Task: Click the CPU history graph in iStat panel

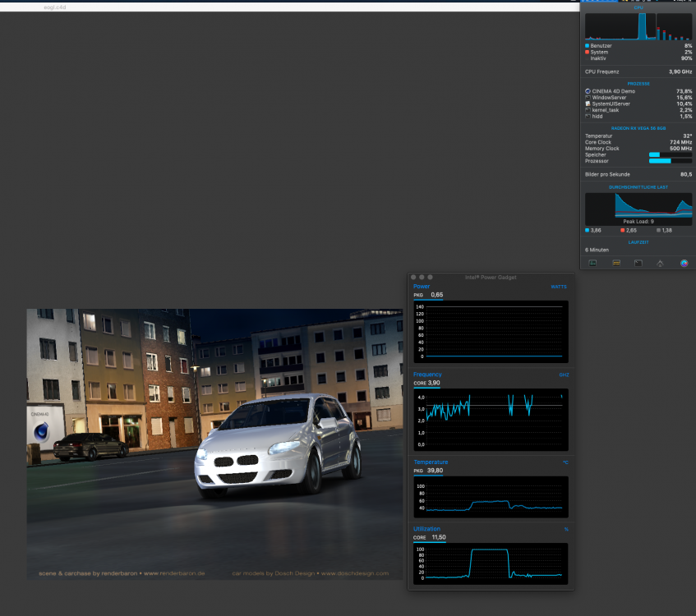Action: point(620,26)
